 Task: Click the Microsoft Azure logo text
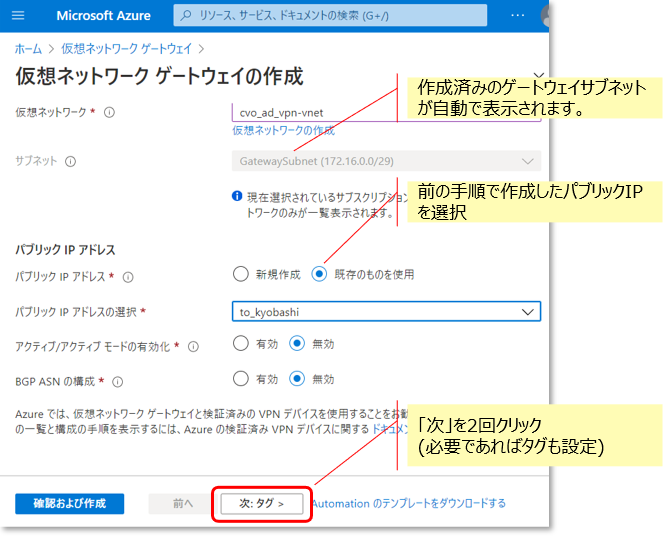coord(104,16)
